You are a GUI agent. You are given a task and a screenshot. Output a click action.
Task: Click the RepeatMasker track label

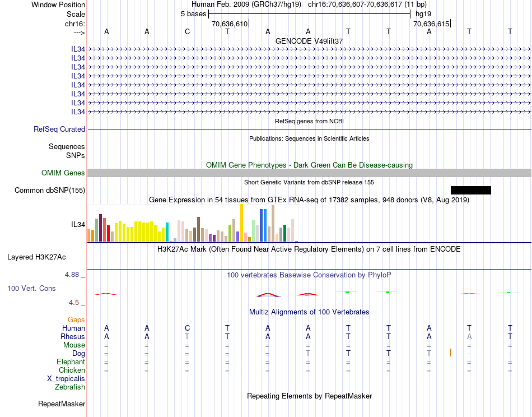coord(62,404)
